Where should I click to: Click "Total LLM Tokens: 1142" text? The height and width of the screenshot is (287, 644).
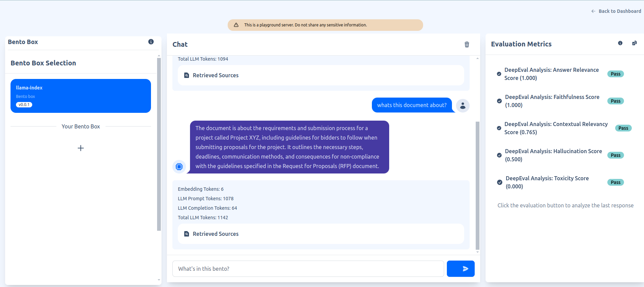point(203,218)
